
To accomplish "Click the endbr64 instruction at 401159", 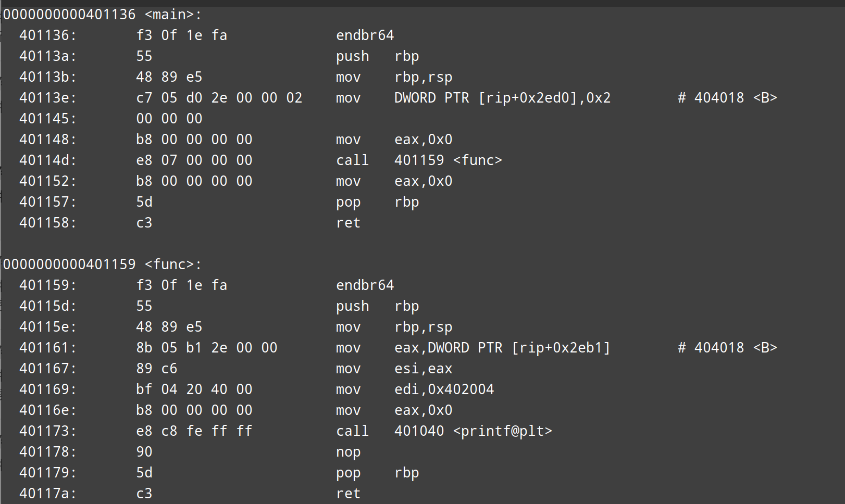I will 365,285.
